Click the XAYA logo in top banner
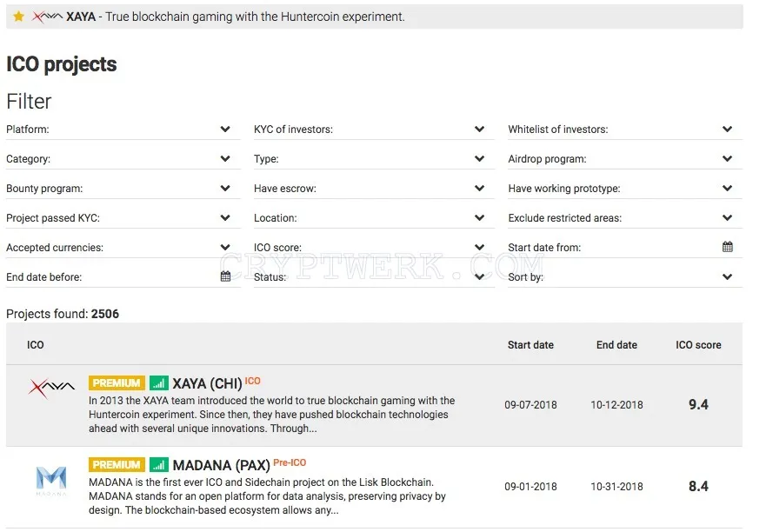This screenshot has height=532, width=766. click(x=47, y=17)
